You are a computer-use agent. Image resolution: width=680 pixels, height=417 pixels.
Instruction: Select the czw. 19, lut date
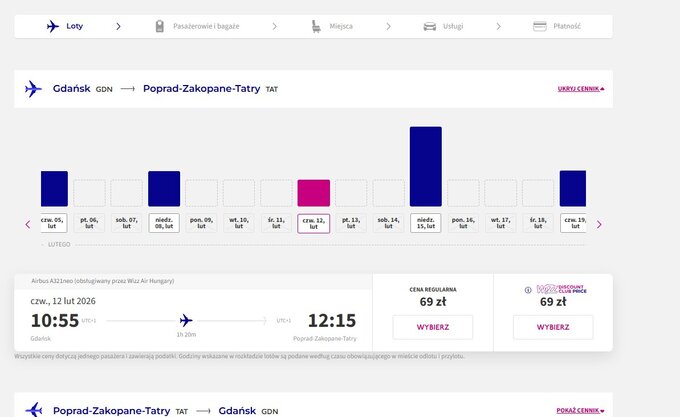pyautogui.click(x=573, y=223)
